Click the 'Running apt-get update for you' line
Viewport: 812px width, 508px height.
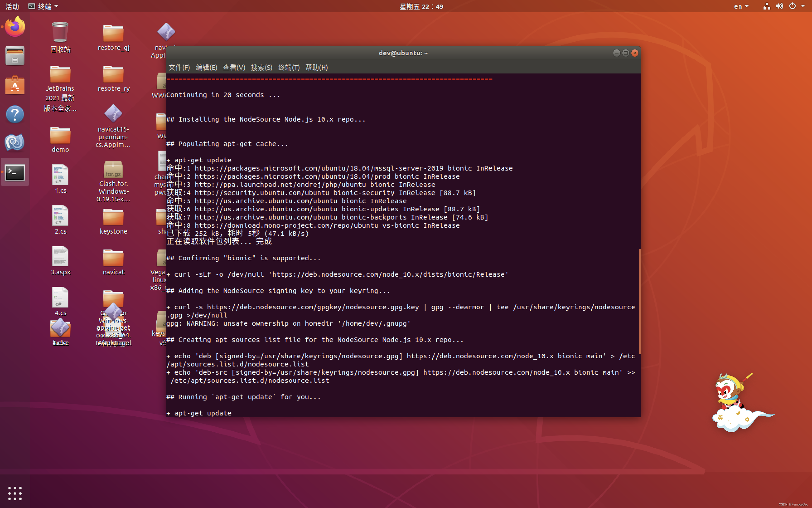(x=243, y=397)
